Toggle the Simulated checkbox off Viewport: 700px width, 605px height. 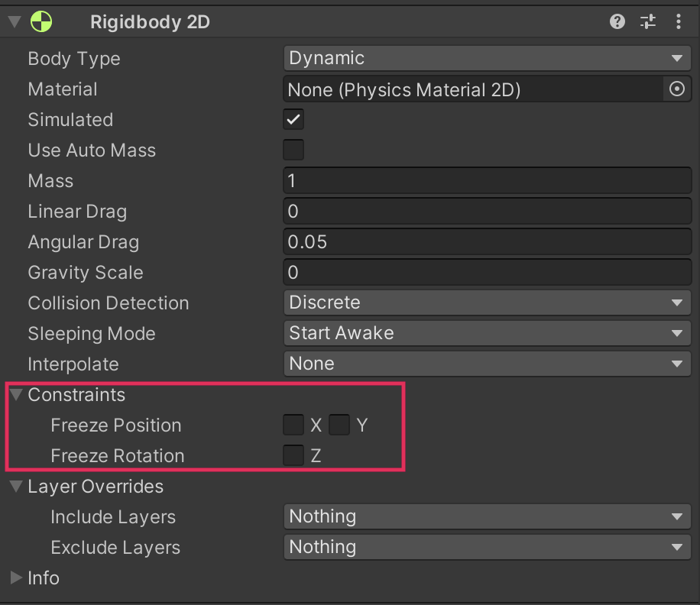click(293, 120)
